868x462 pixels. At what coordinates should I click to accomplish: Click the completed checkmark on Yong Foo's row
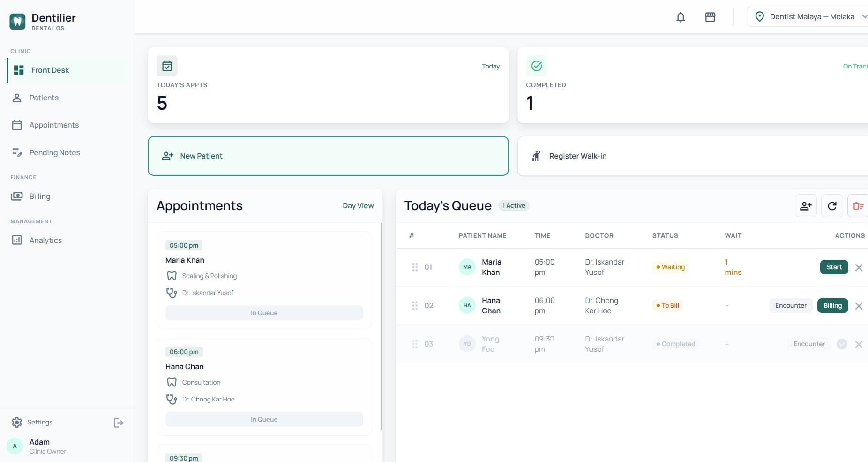[842, 344]
